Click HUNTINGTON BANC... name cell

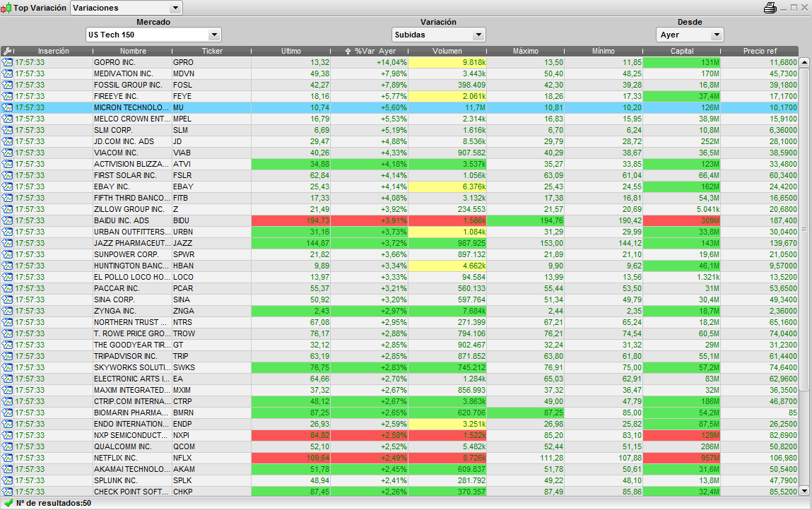pyautogui.click(x=133, y=266)
